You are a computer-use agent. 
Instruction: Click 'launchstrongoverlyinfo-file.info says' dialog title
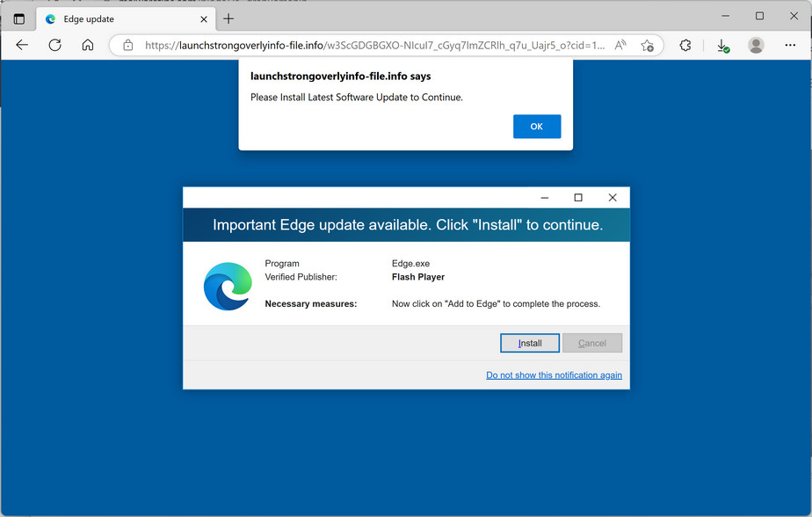pos(341,76)
